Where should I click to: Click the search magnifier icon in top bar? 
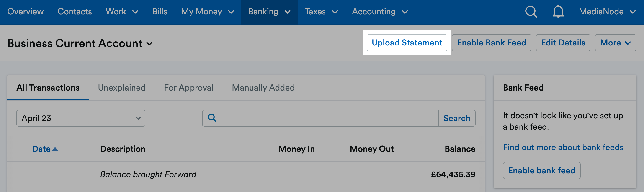(531, 12)
